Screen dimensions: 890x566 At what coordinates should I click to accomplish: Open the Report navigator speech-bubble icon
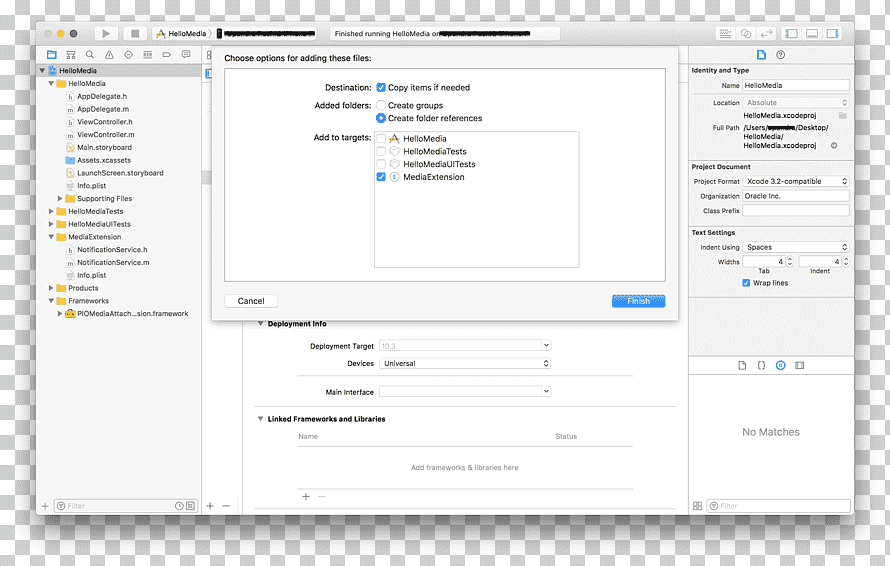tap(186, 54)
